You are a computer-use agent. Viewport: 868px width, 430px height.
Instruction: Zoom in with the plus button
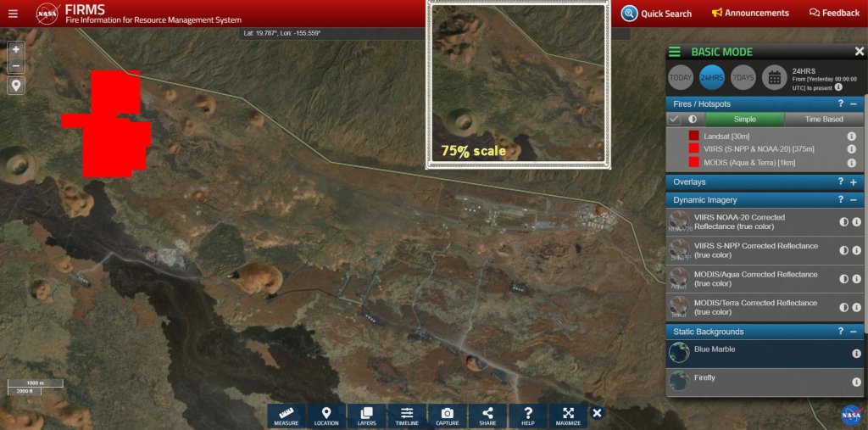tap(16, 50)
